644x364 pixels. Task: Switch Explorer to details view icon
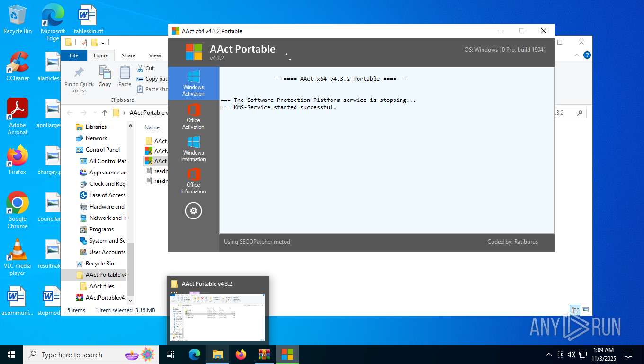point(575,310)
